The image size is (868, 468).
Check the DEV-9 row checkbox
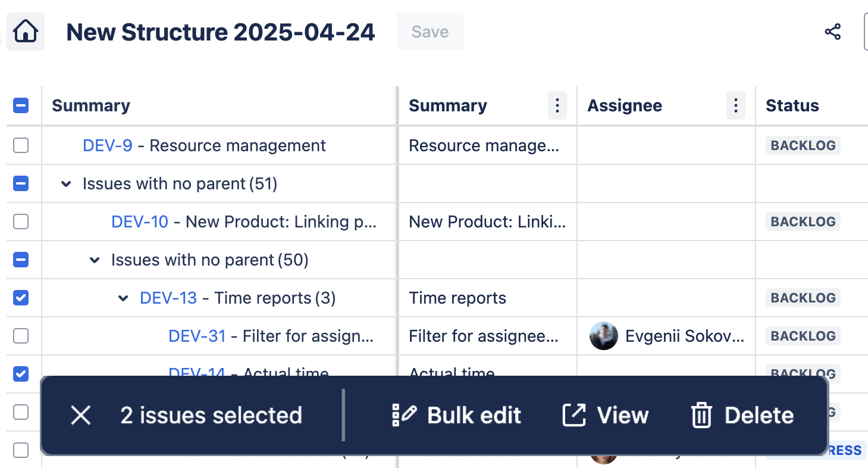(21, 145)
